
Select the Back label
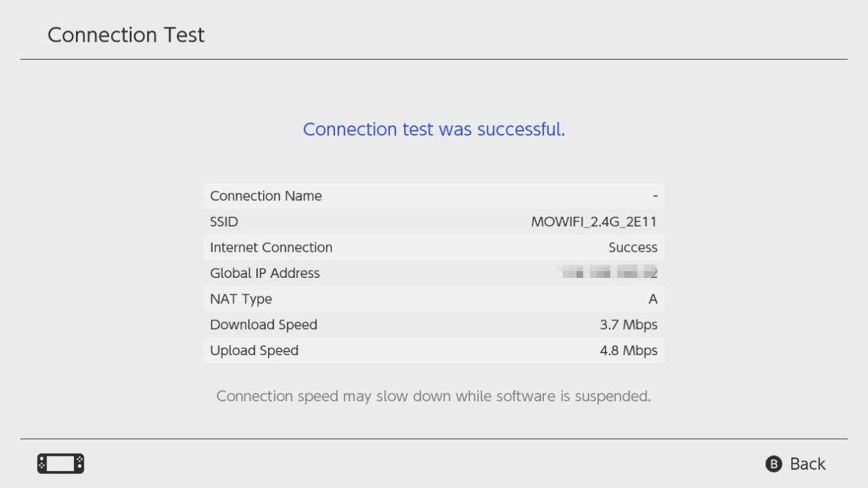pos(807,464)
